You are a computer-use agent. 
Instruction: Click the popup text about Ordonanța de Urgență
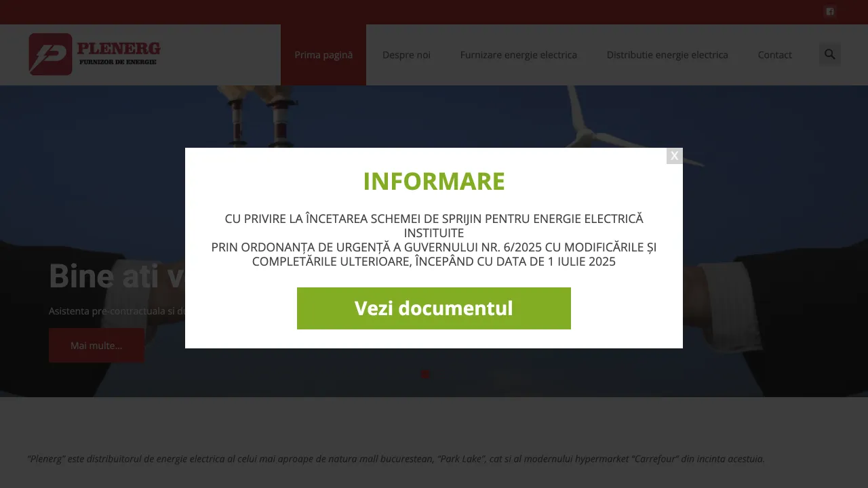coord(434,240)
